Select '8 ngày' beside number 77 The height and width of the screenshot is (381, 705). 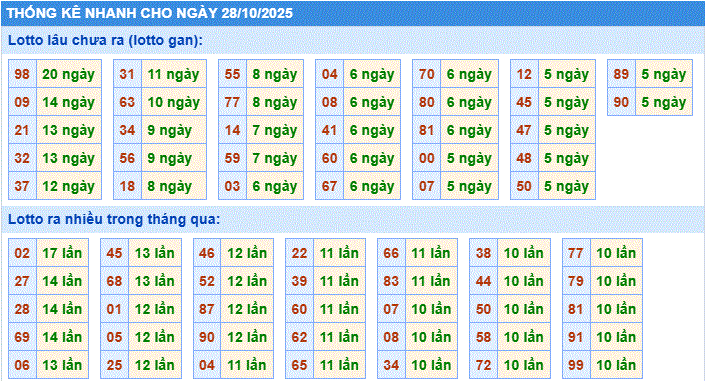(x=275, y=102)
